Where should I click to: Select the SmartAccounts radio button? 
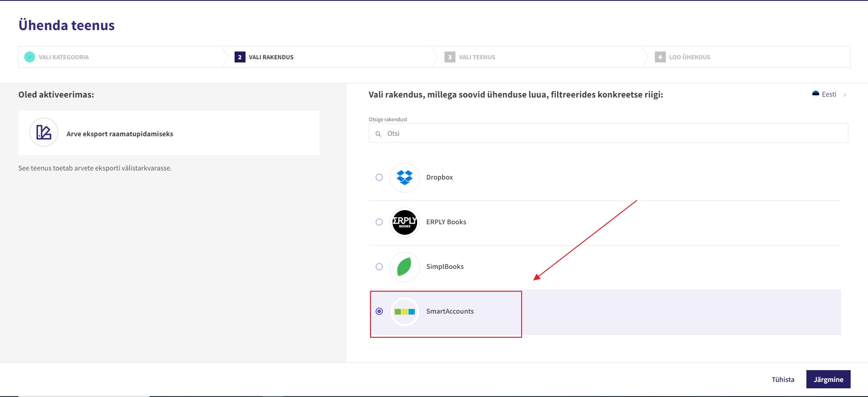click(379, 311)
